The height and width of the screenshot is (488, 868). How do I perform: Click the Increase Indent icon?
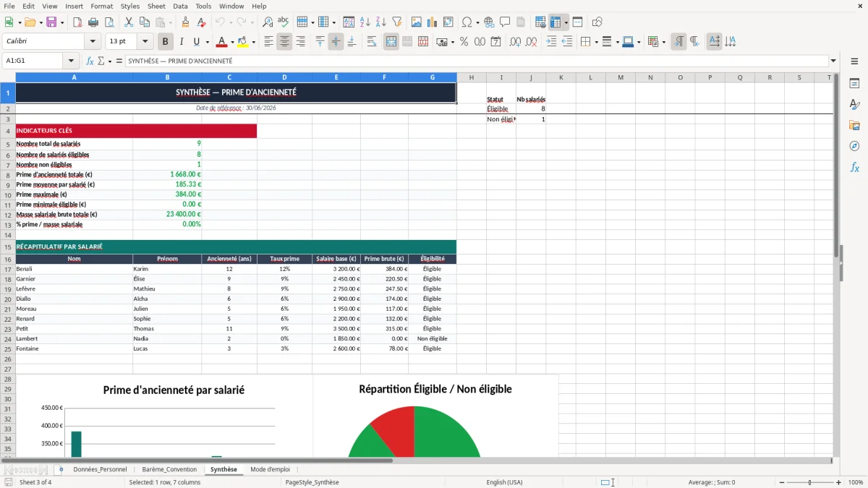[x=551, y=42]
